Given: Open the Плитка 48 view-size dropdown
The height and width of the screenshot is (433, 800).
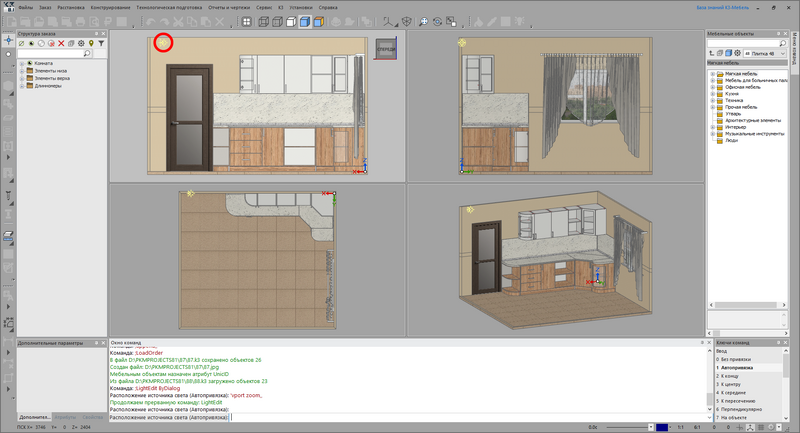Looking at the screenshot, I should [765, 53].
